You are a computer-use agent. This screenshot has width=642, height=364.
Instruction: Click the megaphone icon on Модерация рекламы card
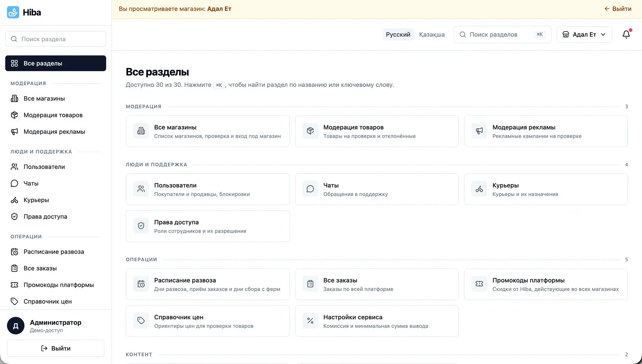click(x=479, y=131)
